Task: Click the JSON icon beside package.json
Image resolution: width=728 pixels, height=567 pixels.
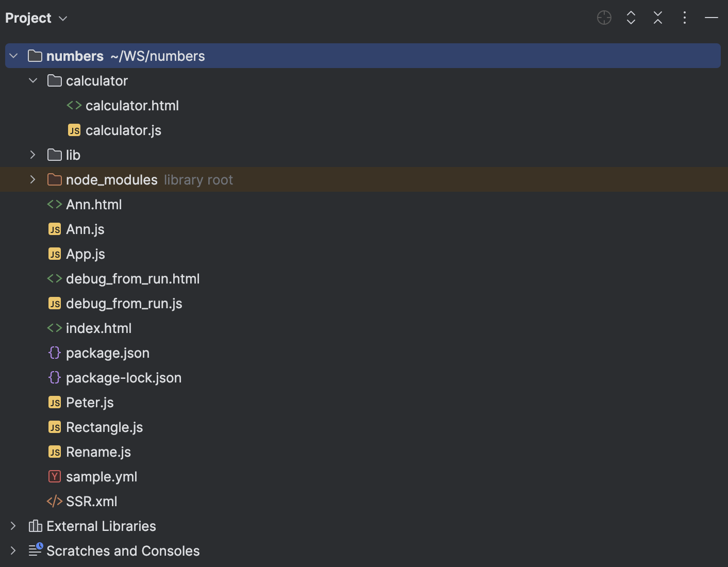Action: point(54,353)
